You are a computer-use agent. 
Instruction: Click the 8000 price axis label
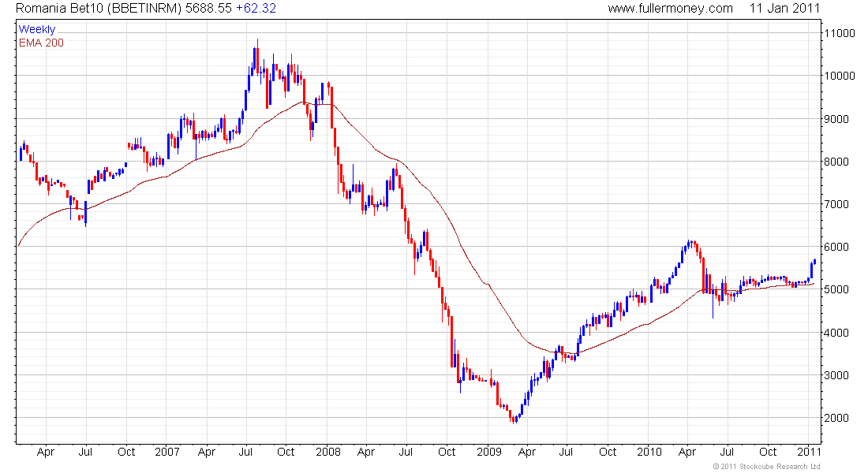pyautogui.click(x=836, y=162)
